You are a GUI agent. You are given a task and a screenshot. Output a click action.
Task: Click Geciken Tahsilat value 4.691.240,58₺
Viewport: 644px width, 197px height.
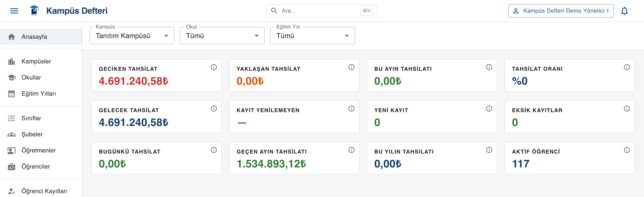pyautogui.click(x=133, y=81)
